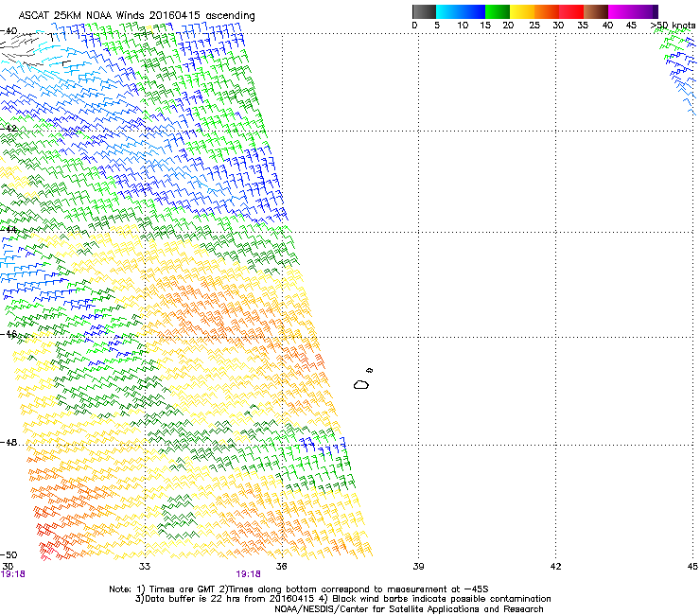Click the '33' longitude axis label
Image resolution: width=700 pixels, height=615 pixels.
[145, 567]
